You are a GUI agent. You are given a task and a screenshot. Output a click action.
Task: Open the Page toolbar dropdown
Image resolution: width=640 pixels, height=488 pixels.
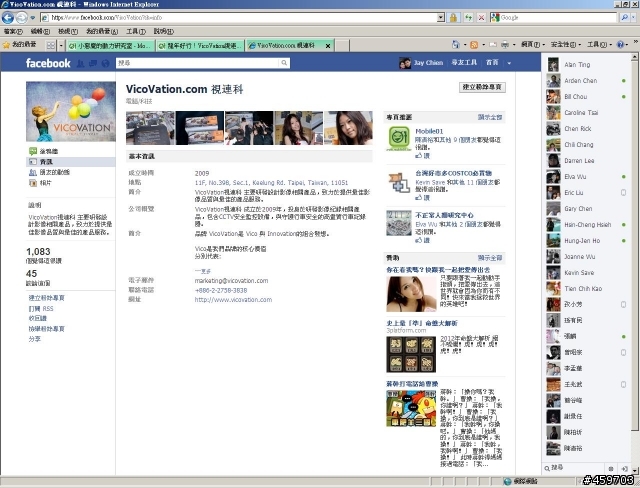533,44
